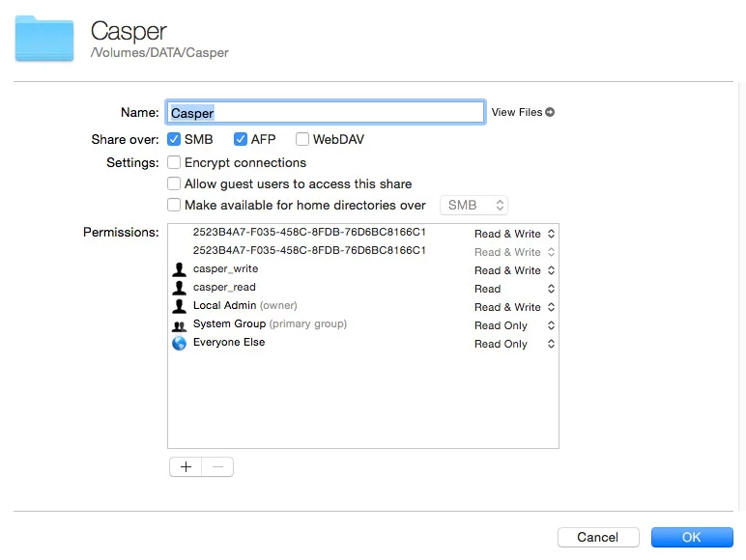Image resolution: width=746 pixels, height=560 pixels.
Task: Open permission dropdown for System Group
Action: [x=514, y=325]
